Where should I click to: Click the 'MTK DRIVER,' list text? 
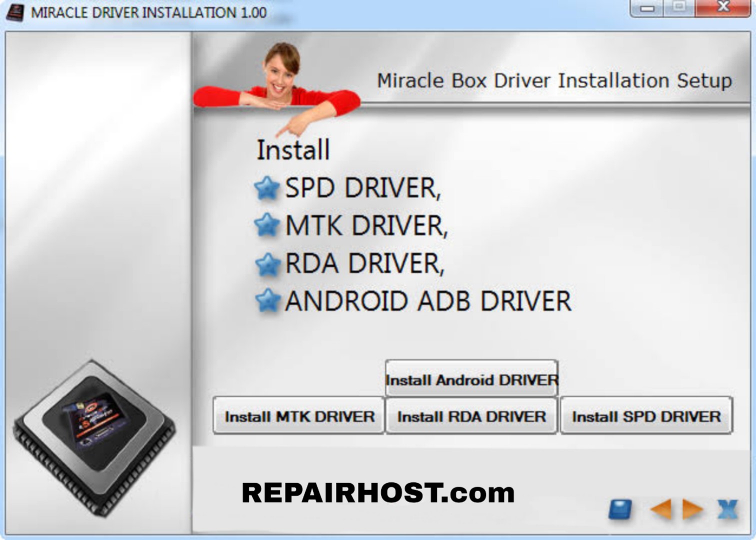click(366, 225)
